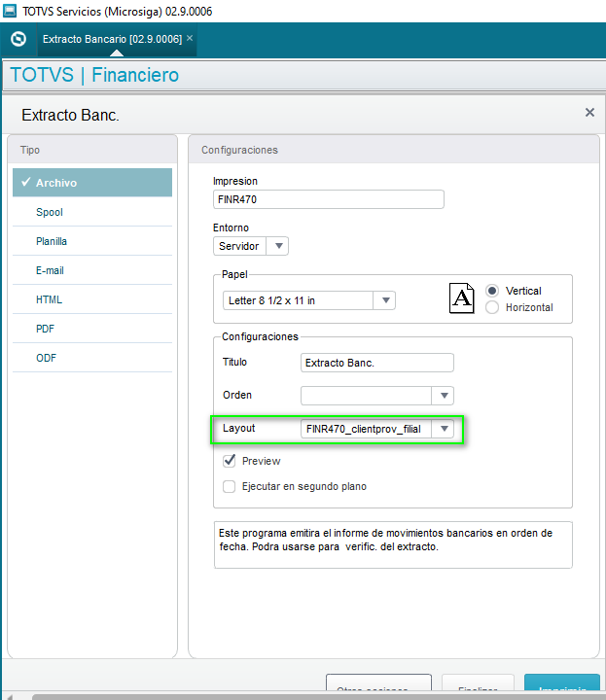Viewport: 606px width, 700px height.
Task: Click the scrollbar left arrow
Action: click(8, 696)
